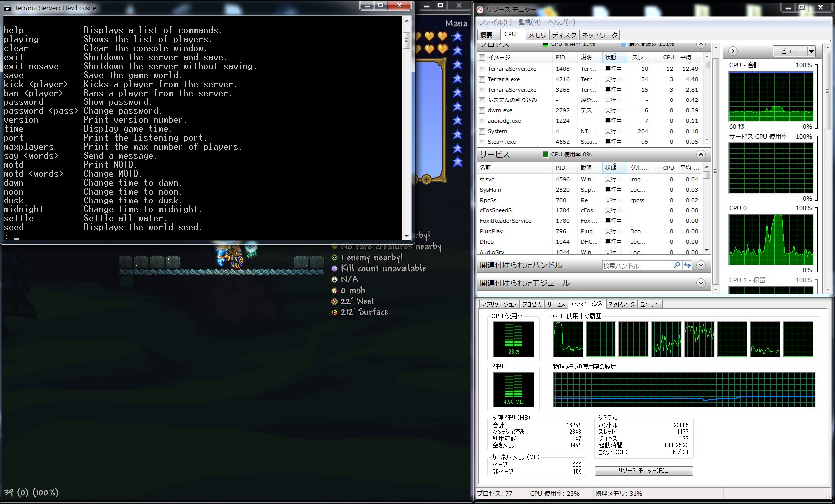Image resolution: width=835 pixels, height=504 pixels.
Task: Select the FoxitReaderService row
Action: click(590, 221)
